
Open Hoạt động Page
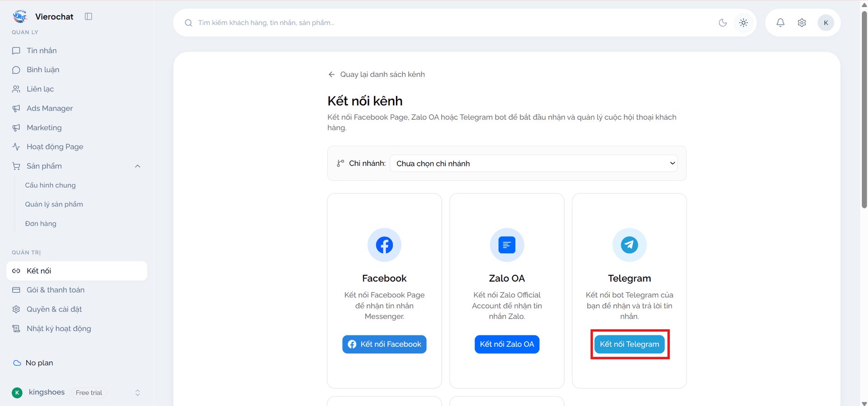click(x=77, y=147)
